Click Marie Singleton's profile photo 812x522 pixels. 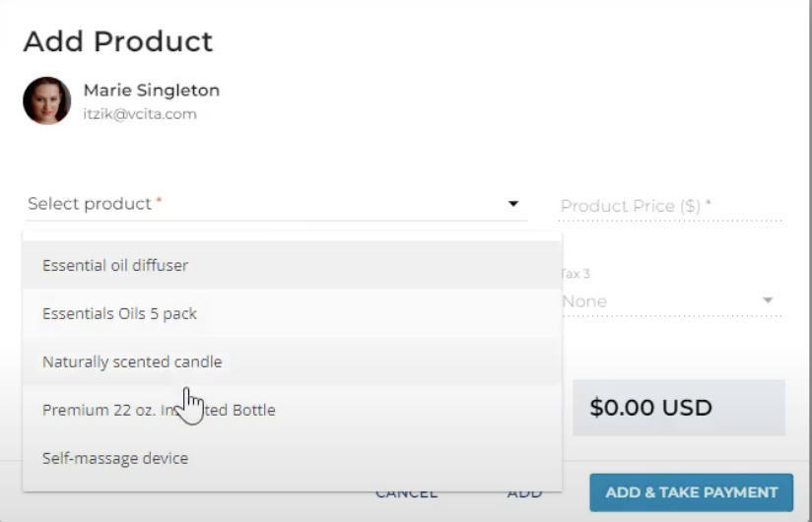coord(47,100)
